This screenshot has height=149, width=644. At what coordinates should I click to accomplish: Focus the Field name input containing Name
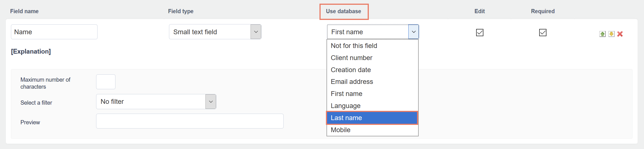click(54, 32)
